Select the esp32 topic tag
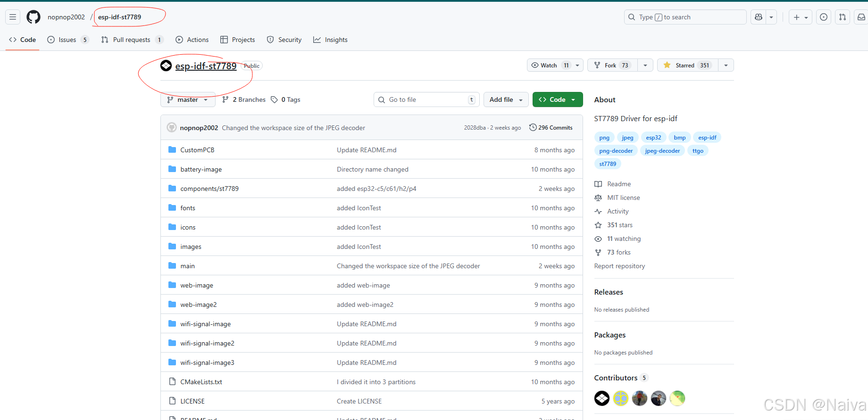 [653, 138]
